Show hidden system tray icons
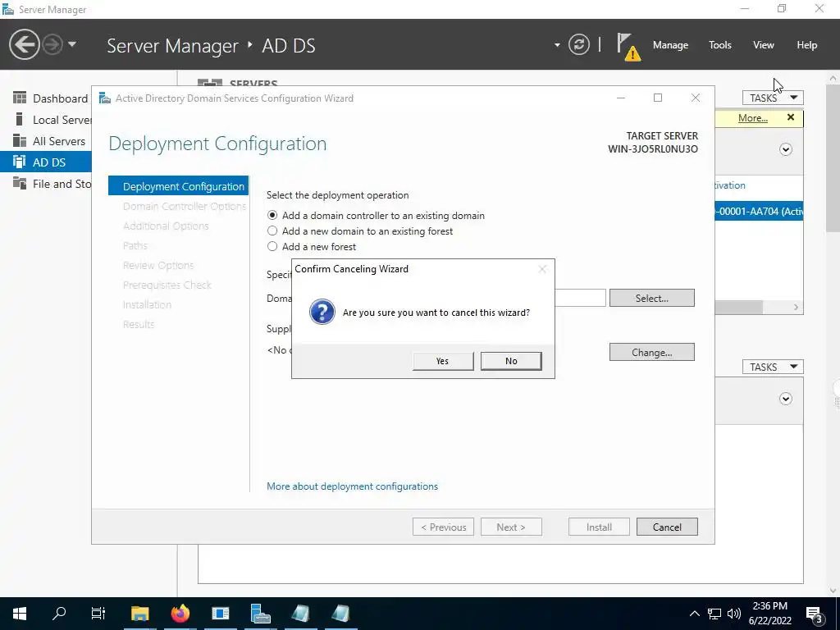This screenshot has width=840, height=630. coord(694,614)
